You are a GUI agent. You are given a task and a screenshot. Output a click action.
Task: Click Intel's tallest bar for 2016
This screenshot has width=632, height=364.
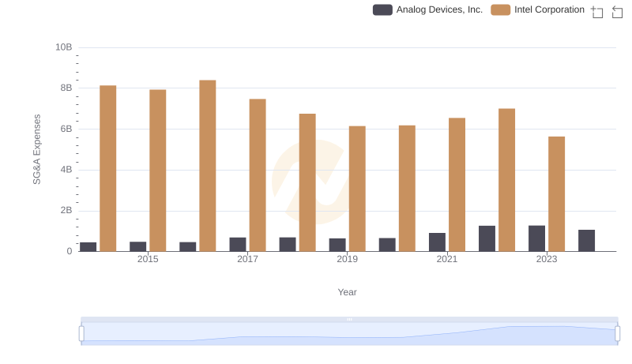[208, 166]
